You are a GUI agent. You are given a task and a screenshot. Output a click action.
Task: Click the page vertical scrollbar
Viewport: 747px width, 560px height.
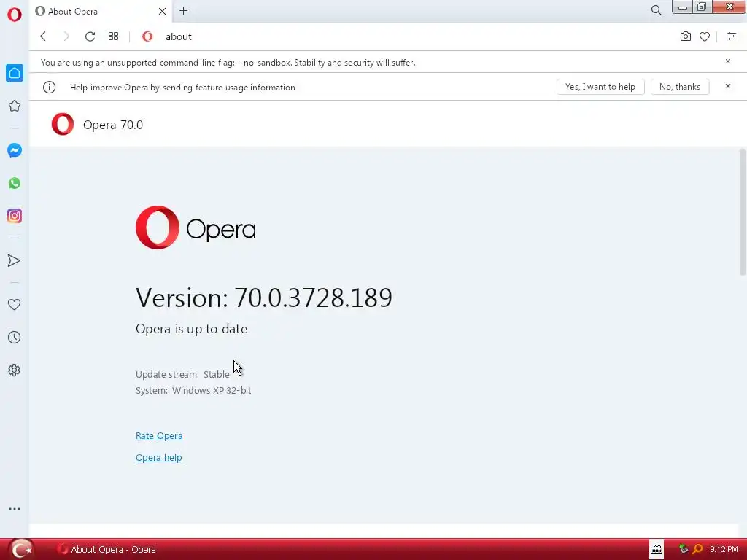click(x=742, y=212)
